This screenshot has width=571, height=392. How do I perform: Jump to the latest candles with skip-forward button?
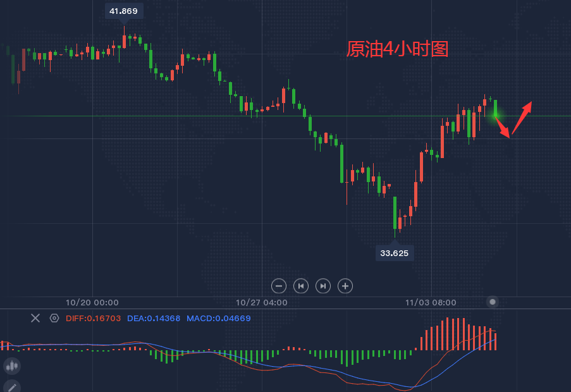pyautogui.click(x=323, y=286)
